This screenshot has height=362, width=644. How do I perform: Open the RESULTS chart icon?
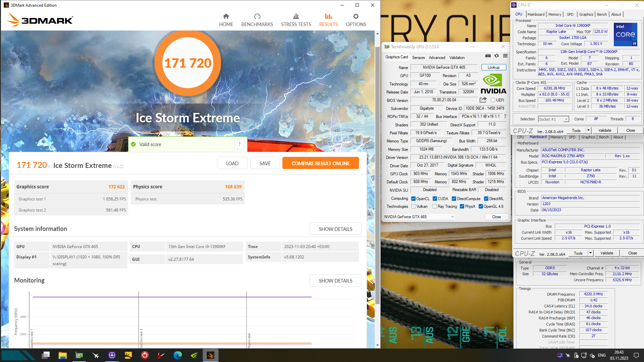point(328,16)
